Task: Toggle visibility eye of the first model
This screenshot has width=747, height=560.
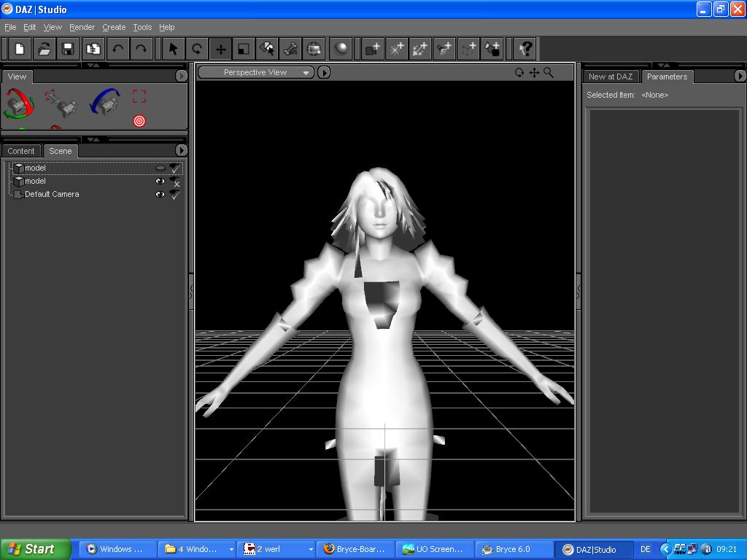Action: pos(160,168)
